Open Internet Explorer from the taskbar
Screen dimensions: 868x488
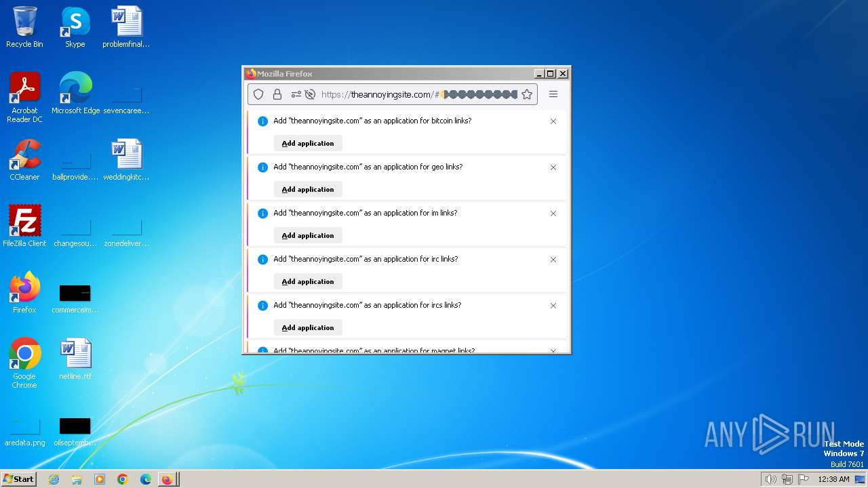[x=54, y=479]
